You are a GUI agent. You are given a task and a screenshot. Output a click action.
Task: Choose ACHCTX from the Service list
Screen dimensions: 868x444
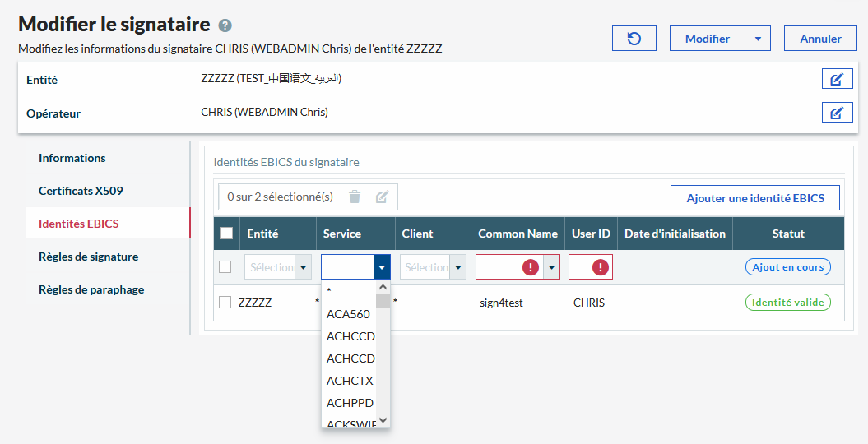point(350,381)
